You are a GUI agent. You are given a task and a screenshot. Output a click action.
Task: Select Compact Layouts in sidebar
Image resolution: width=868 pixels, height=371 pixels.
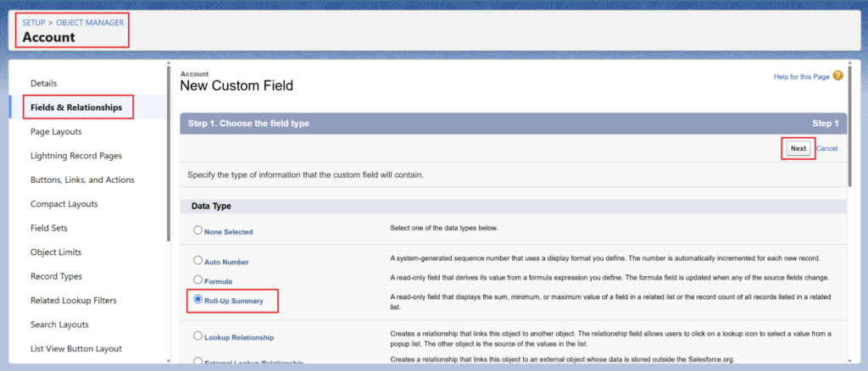coord(64,204)
